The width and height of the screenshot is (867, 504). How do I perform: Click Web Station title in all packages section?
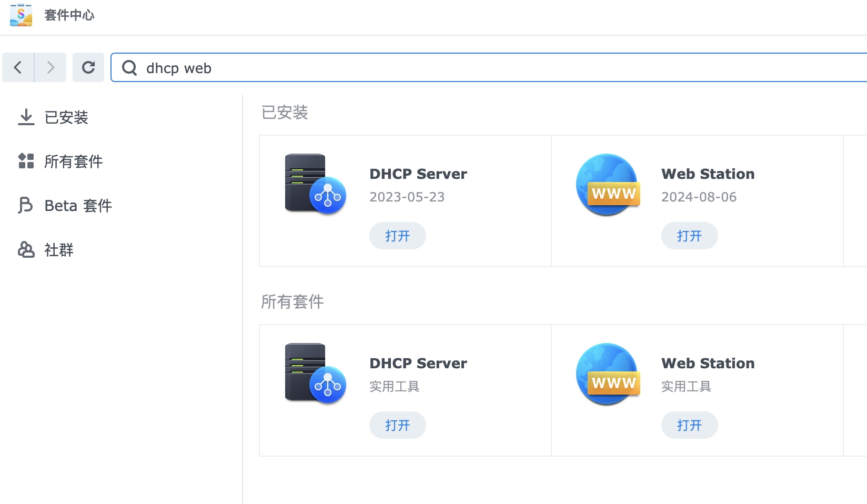click(x=708, y=364)
